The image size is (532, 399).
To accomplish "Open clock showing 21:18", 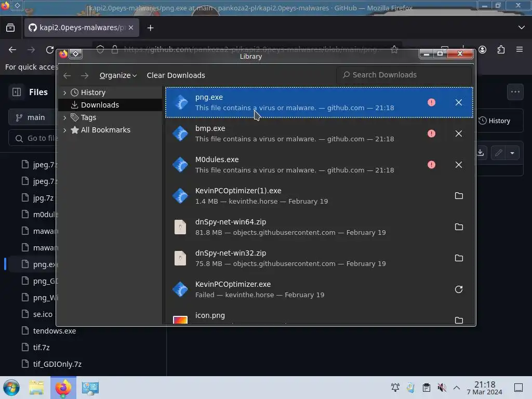I will click(485, 388).
